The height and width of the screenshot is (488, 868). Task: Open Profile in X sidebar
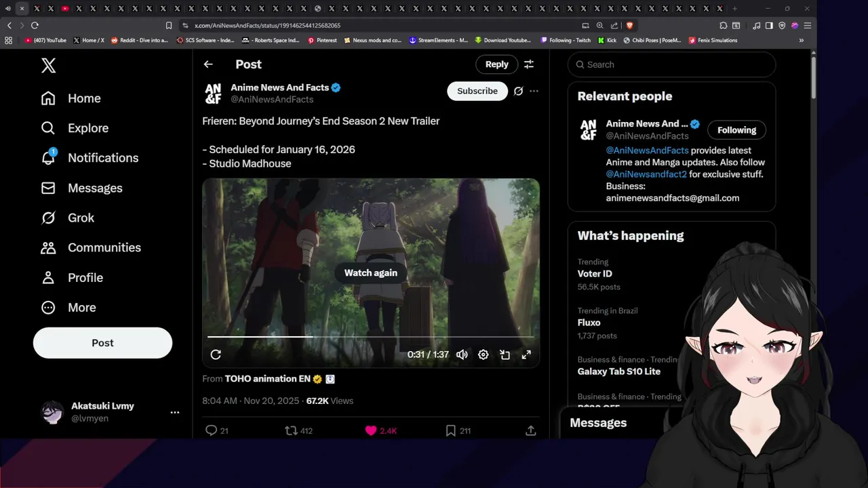tap(71, 277)
